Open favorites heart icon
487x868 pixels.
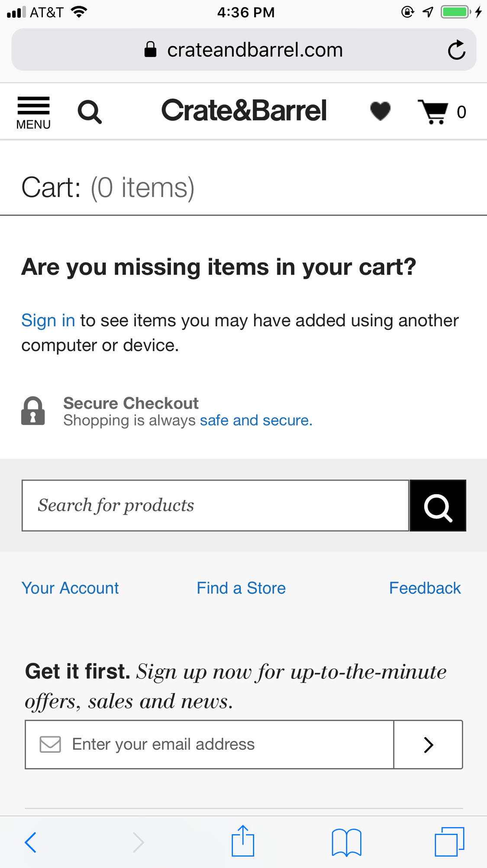pyautogui.click(x=380, y=111)
